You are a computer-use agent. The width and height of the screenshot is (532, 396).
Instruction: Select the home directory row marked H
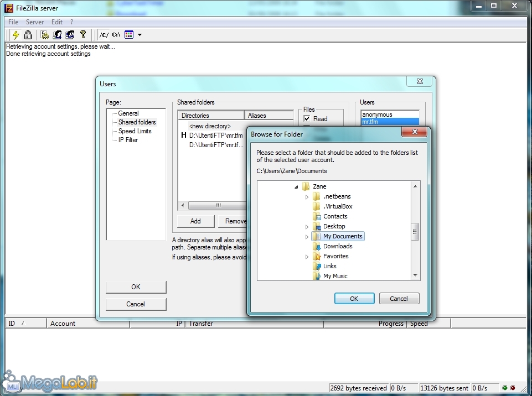212,136
